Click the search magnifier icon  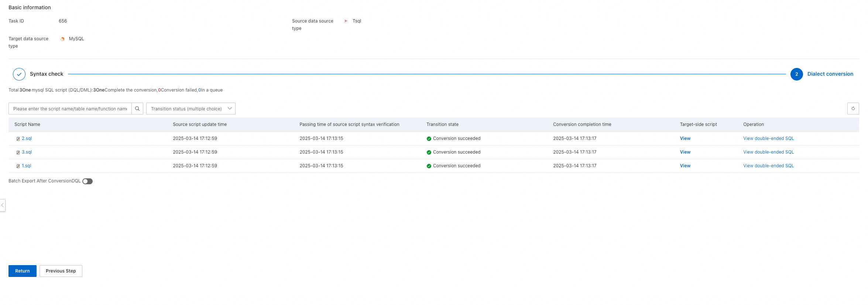coord(137,109)
